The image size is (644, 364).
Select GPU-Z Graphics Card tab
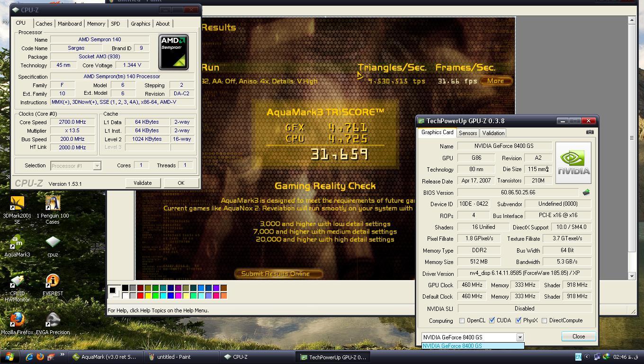pos(437,132)
